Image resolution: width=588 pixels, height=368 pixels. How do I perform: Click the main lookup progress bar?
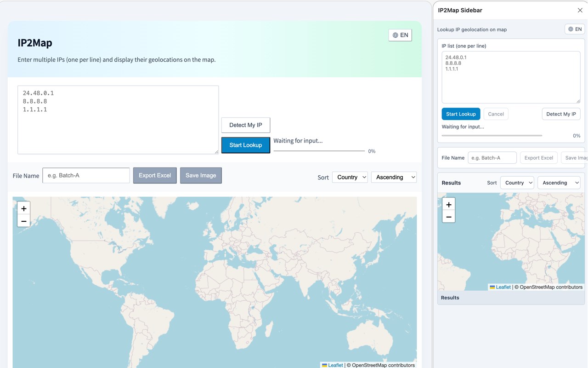coord(319,151)
